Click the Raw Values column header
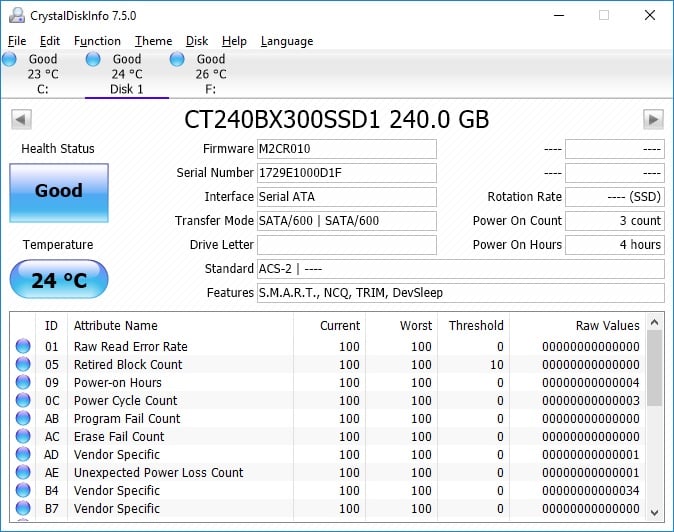Image resolution: width=674 pixels, height=532 pixels. click(578, 326)
